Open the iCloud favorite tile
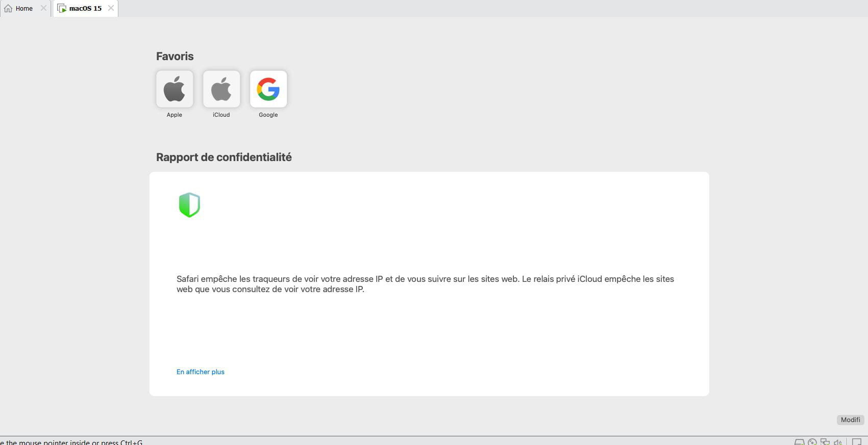The image size is (868, 445). pos(221,89)
